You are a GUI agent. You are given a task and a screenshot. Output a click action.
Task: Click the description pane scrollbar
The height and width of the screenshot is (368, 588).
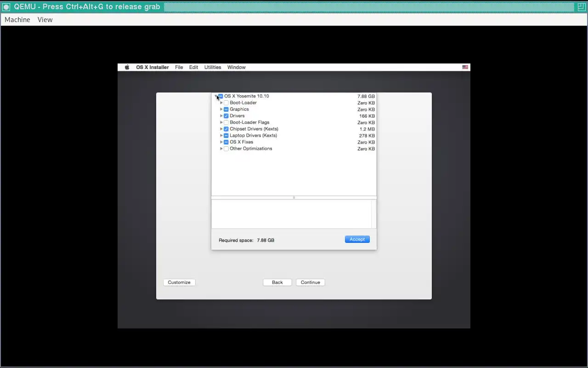pyautogui.click(x=373, y=214)
